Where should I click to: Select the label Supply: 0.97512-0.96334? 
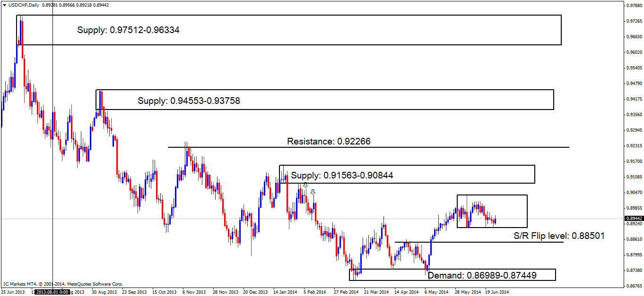129,30
